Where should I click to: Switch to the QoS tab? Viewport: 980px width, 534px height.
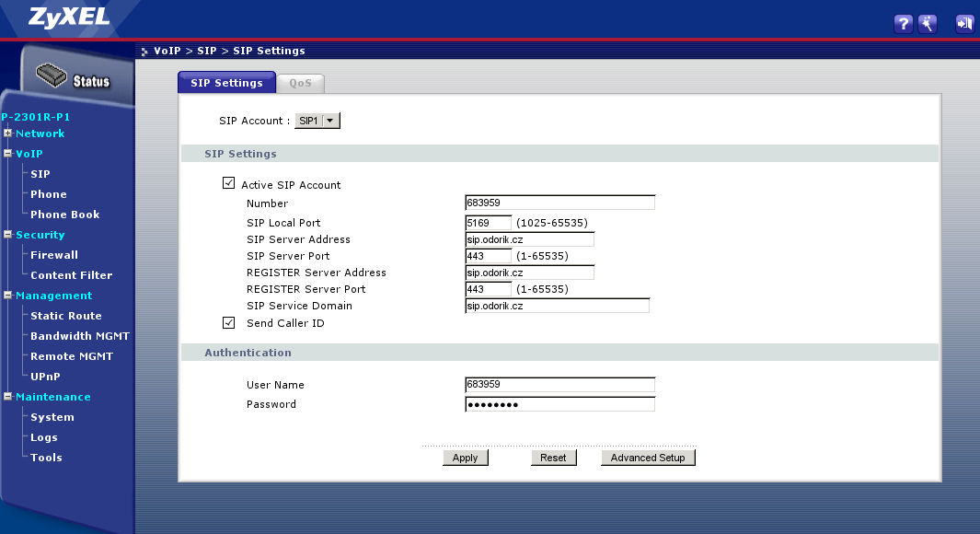tap(300, 83)
